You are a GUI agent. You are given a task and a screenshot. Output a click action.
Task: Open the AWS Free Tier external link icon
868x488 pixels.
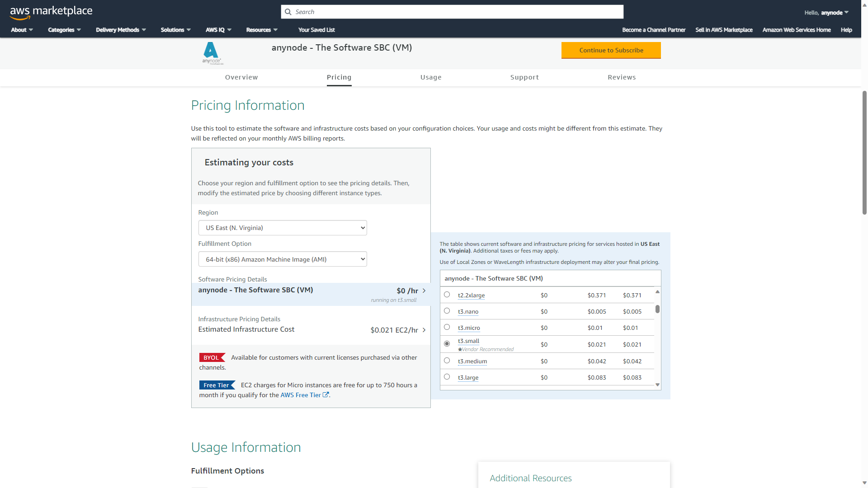[325, 395]
